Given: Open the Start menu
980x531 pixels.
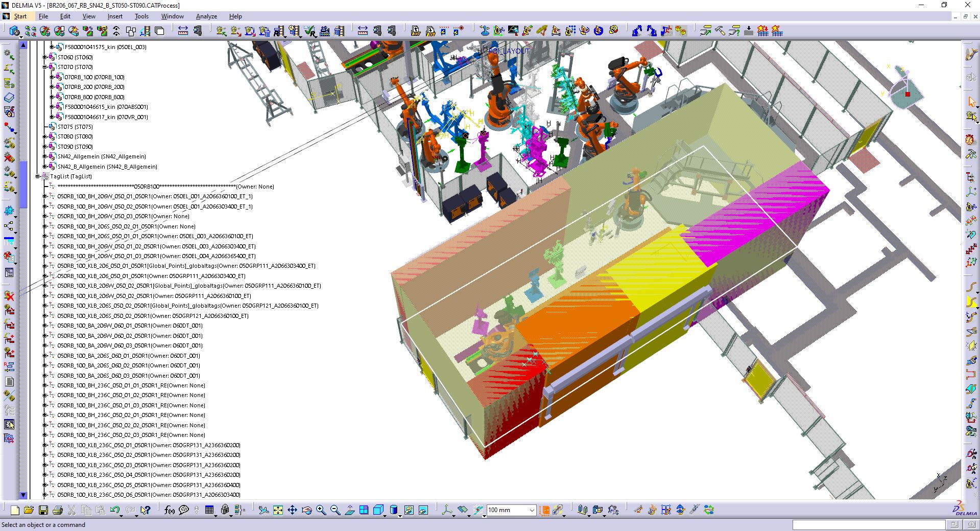Looking at the screenshot, I should (20, 16).
